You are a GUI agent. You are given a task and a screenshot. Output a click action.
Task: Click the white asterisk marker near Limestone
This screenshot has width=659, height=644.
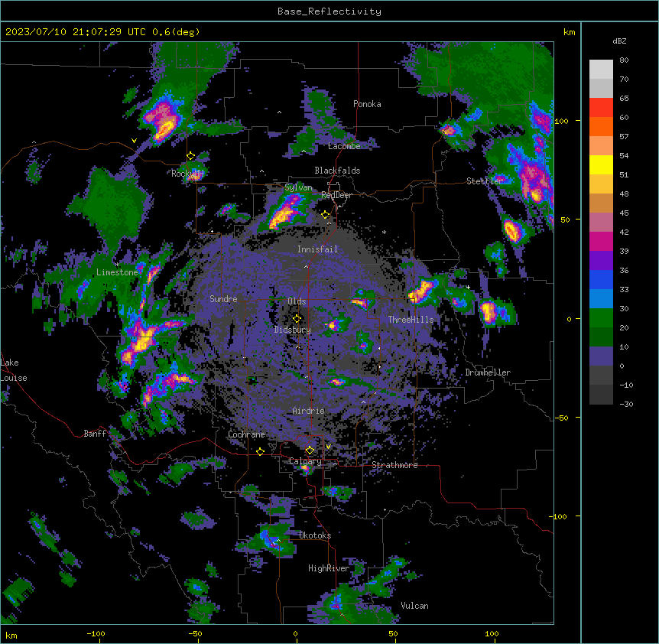coord(117,265)
